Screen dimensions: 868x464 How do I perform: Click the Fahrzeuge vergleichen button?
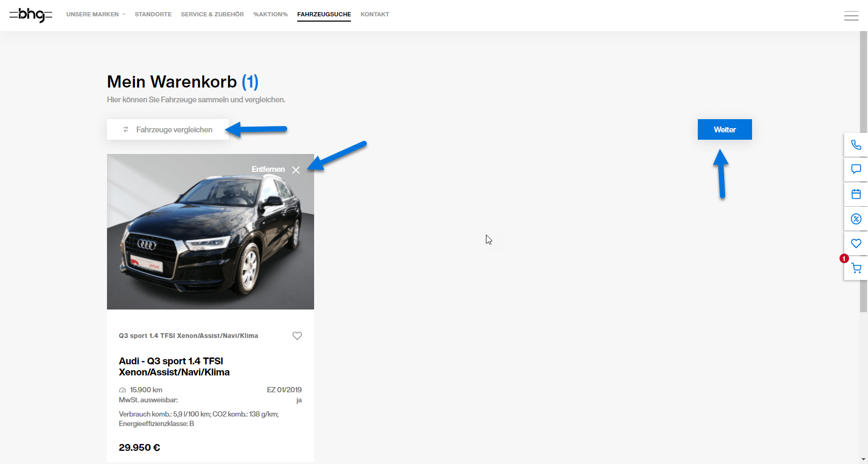(x=168, y=129)
